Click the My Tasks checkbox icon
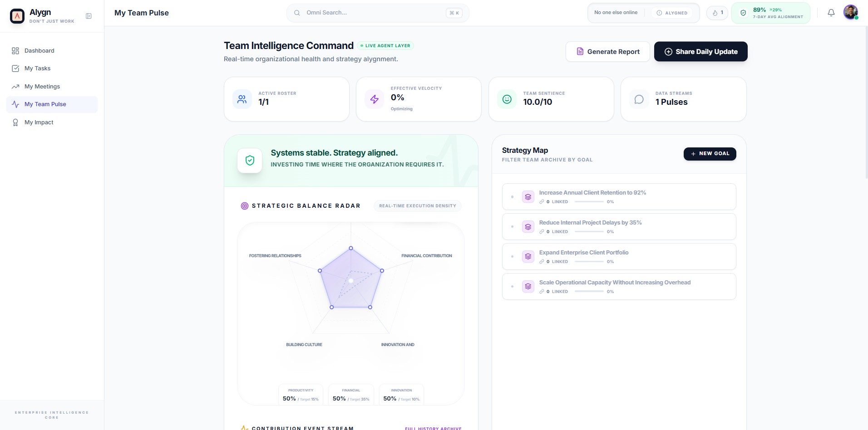 [15, 68]
